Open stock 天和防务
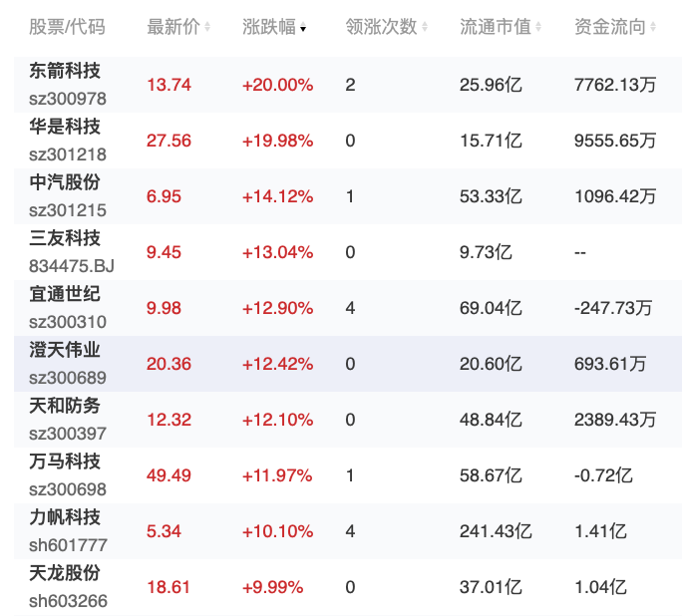The width and height of the screenshot is (682, 616). (x=65, y=406)
